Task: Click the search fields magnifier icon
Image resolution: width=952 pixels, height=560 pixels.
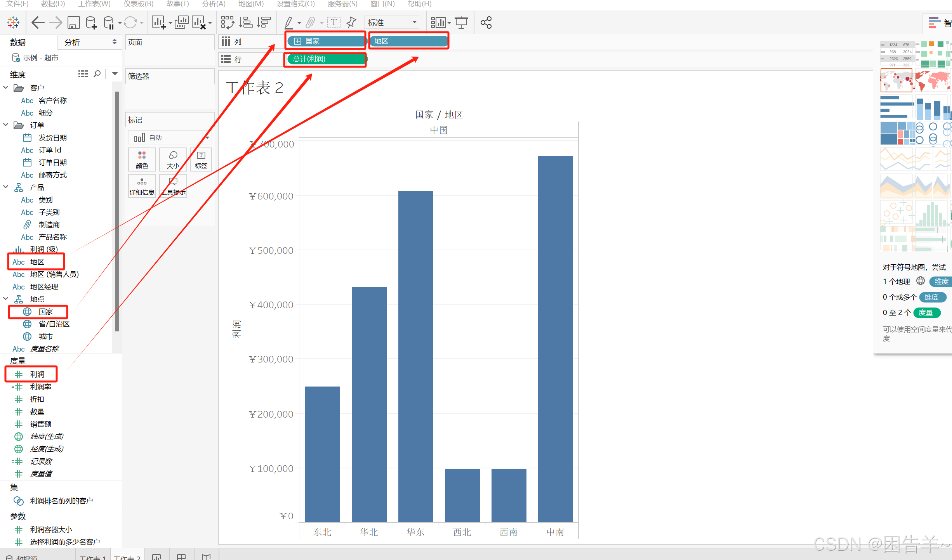Action: coord(97,74)
